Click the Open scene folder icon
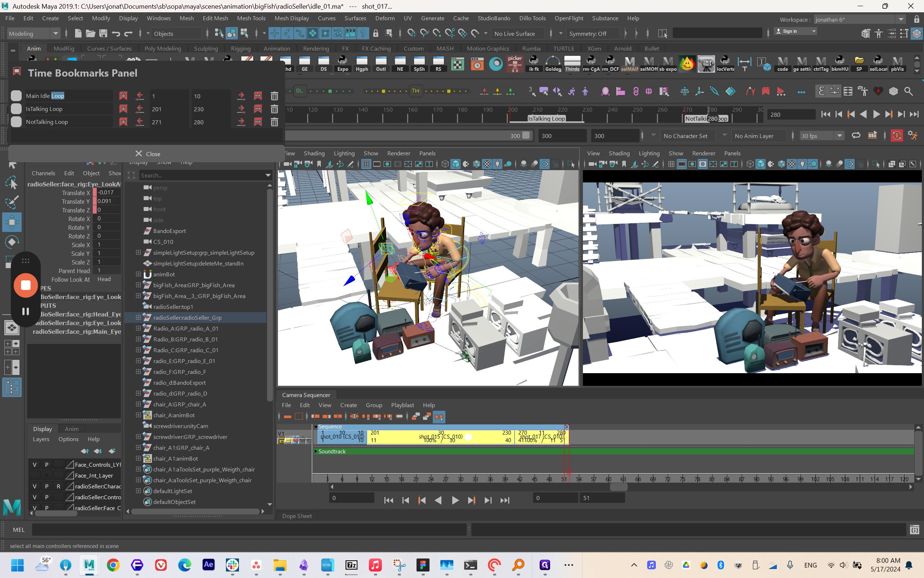This screenshot has height=578, width=924. (x=91, y=34)
